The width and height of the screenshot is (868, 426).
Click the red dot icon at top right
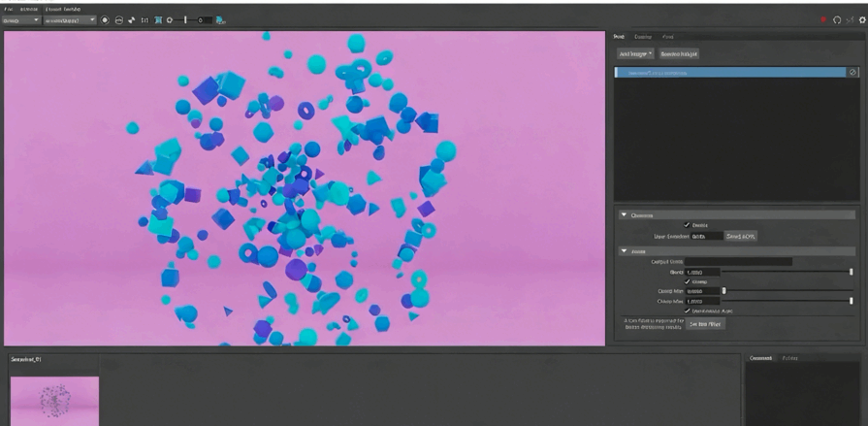(x=825, y=19)
